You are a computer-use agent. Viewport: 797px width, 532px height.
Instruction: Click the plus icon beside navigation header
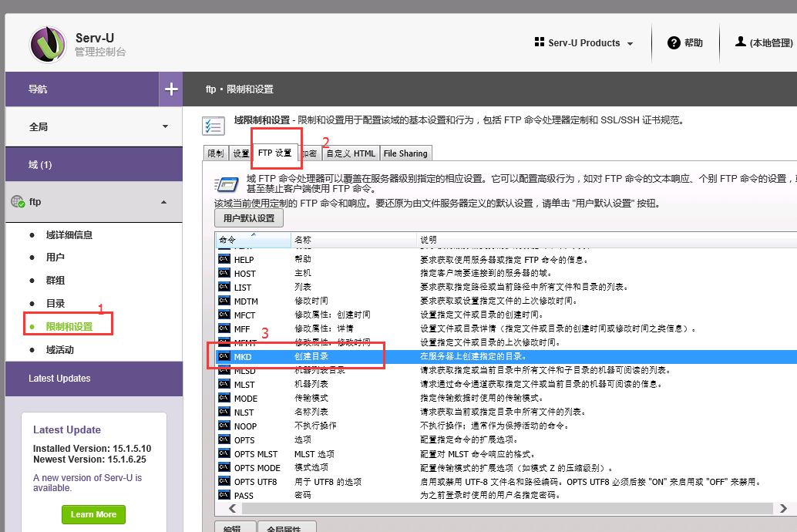tap(171, 89)
